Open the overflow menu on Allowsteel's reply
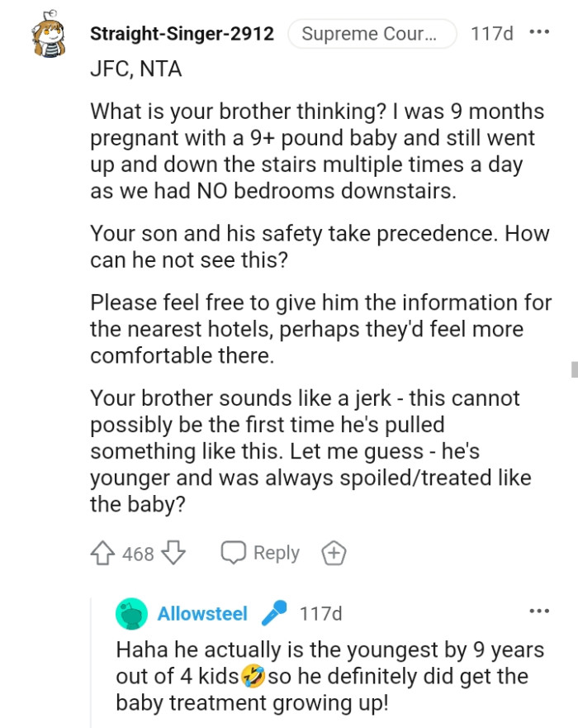This screenshot has width=578, height=728. coord(538,611)
